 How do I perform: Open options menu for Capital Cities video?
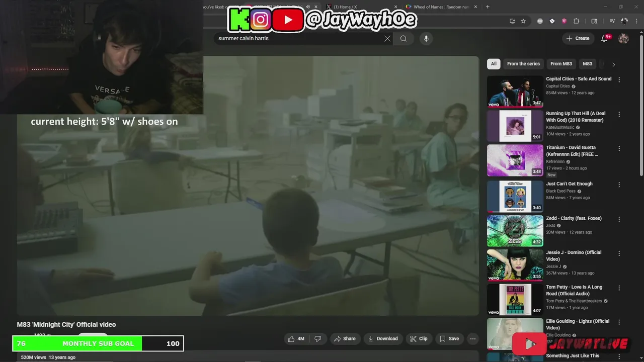(619, 79)
